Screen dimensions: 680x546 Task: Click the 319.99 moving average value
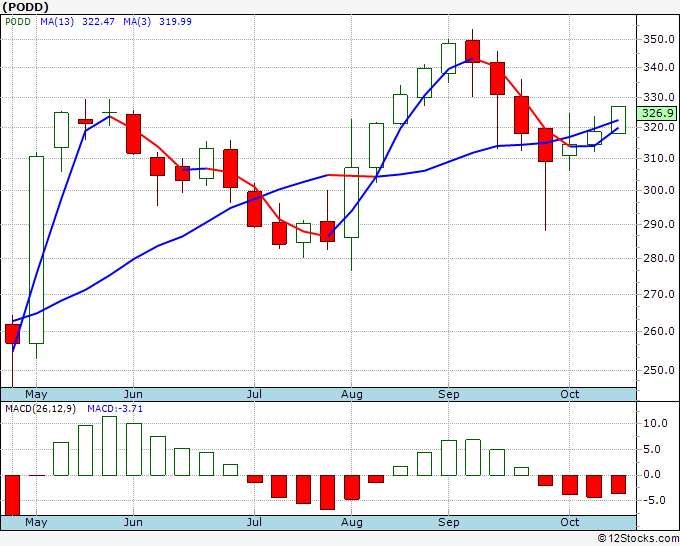click(x=175, y=22)
